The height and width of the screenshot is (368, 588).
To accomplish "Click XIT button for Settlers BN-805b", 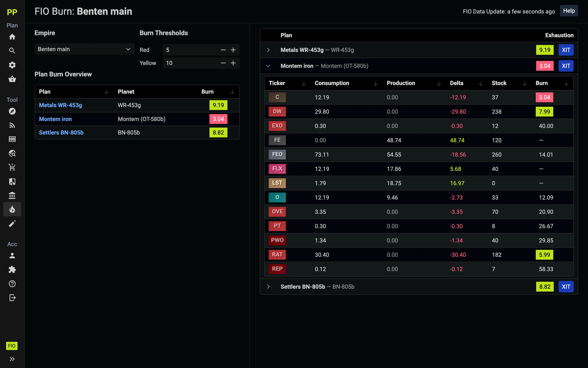I will pos(566,287).
